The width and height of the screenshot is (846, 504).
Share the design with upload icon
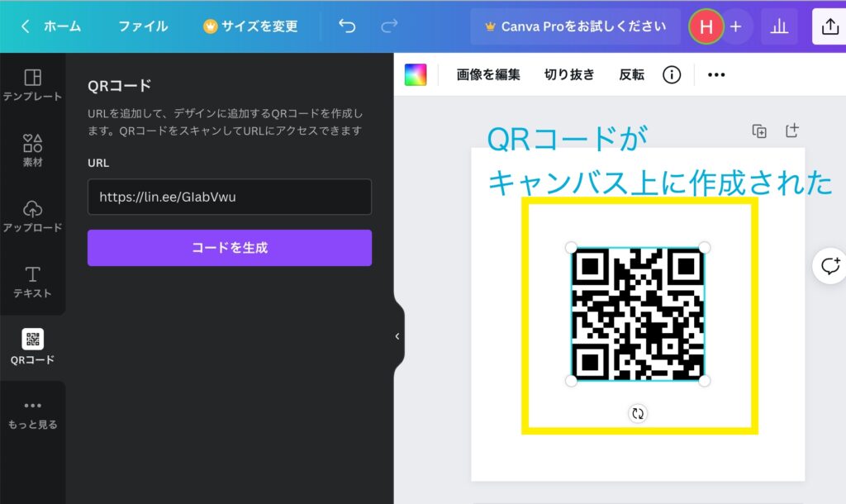[x=829, y=26]
